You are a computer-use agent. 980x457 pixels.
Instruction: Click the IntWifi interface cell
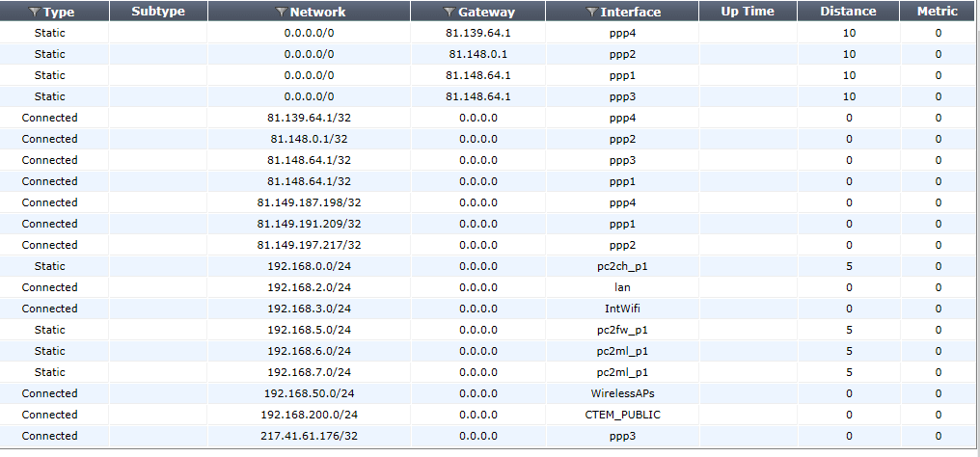click(x=622, y=309)
